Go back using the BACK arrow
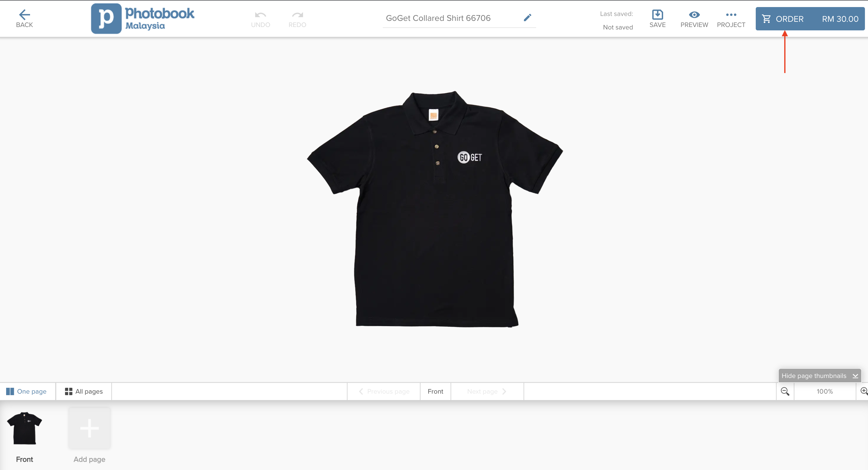 (25, 18)
